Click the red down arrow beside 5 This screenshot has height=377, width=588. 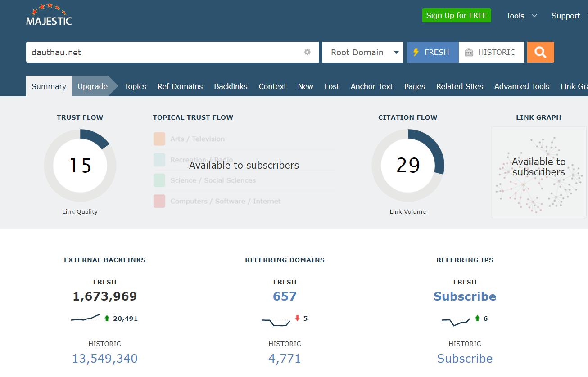pyautogui.click(x=297, y=318)
